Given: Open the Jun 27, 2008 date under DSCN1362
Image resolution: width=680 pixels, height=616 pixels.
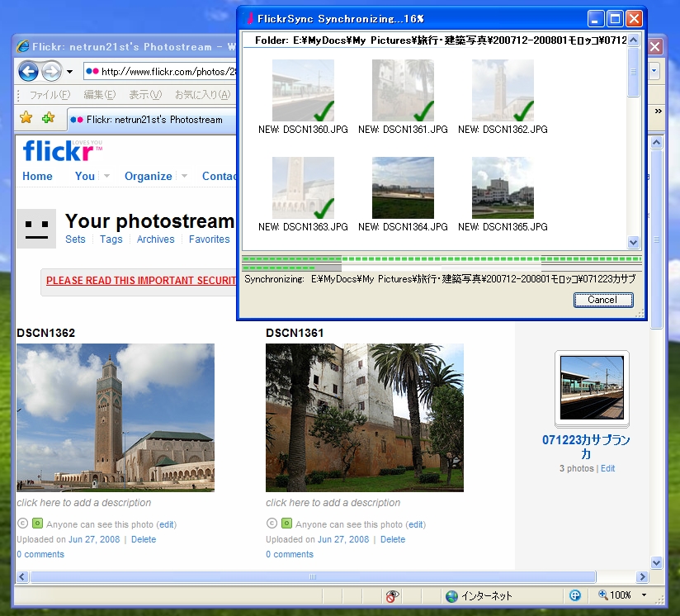Looking at the screenshot, I should coord(94,539).
